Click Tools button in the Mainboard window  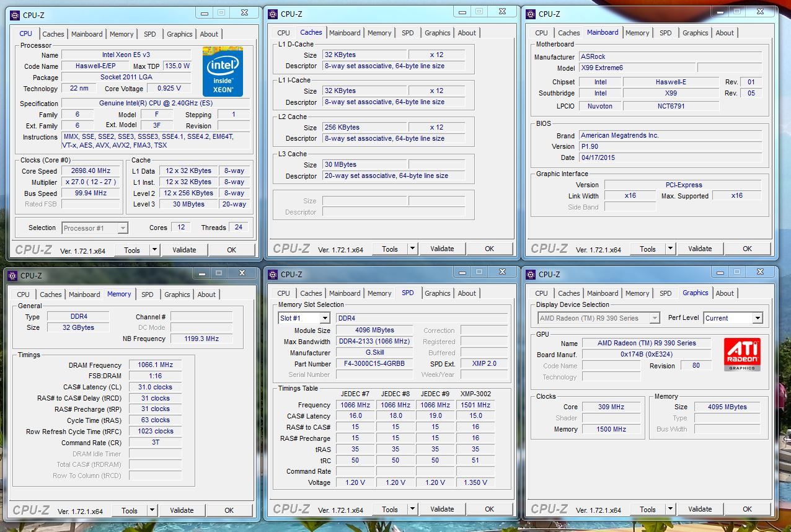coord(648,249)
